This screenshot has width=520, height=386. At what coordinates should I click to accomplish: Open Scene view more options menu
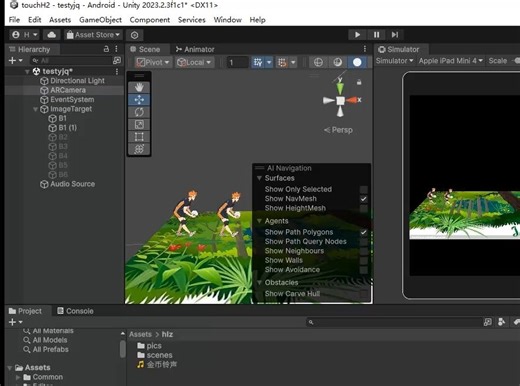tap(365, 49)
